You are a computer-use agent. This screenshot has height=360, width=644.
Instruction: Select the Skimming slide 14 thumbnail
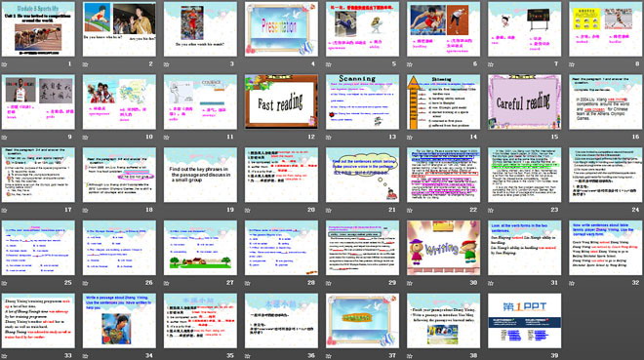pos(444,102)
